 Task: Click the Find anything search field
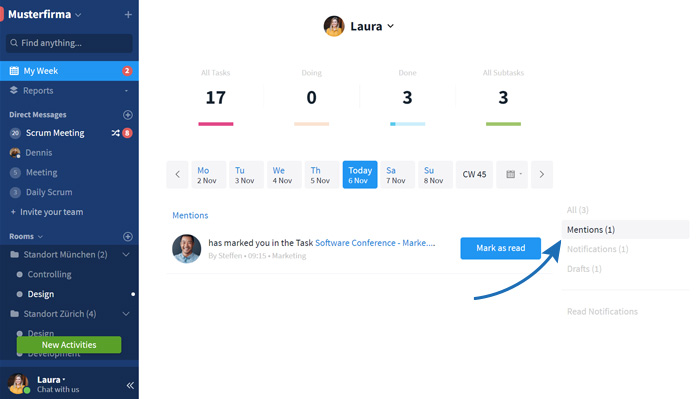click(x=69, y=43)
